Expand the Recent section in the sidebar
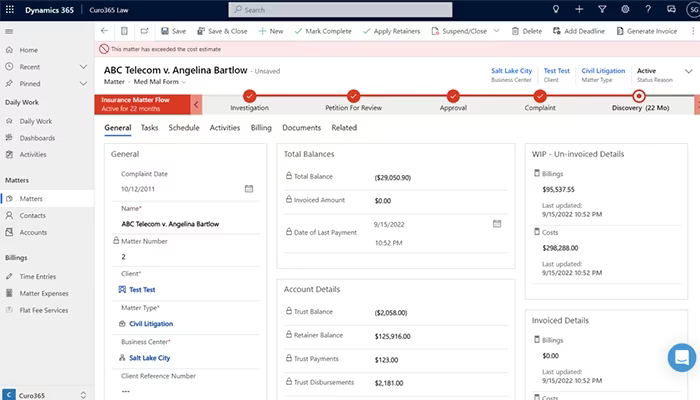The image size is (700, 400). 83,67
